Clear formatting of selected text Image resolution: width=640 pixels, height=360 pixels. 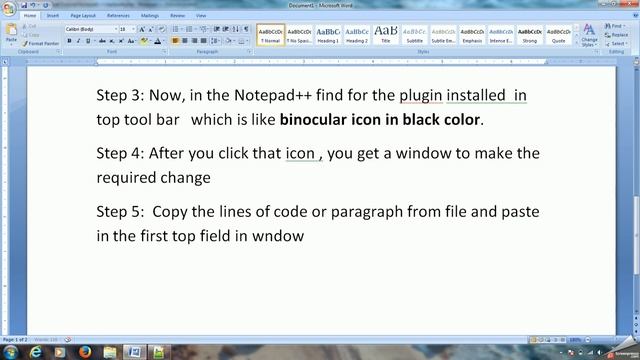(x=162, y=29)
